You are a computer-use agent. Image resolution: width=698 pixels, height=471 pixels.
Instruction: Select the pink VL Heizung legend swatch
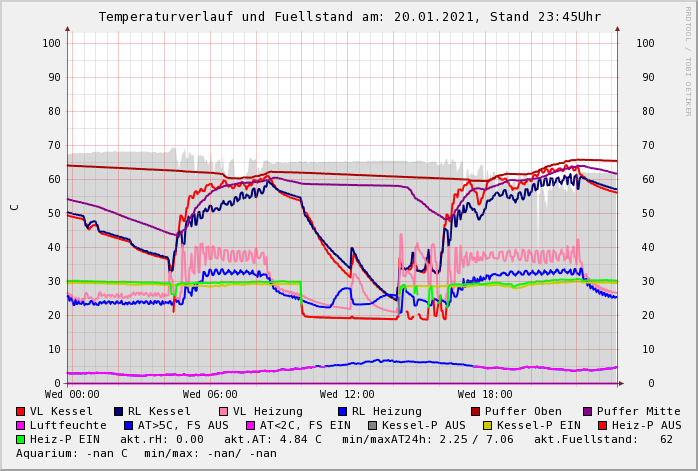tap(223, 412)
